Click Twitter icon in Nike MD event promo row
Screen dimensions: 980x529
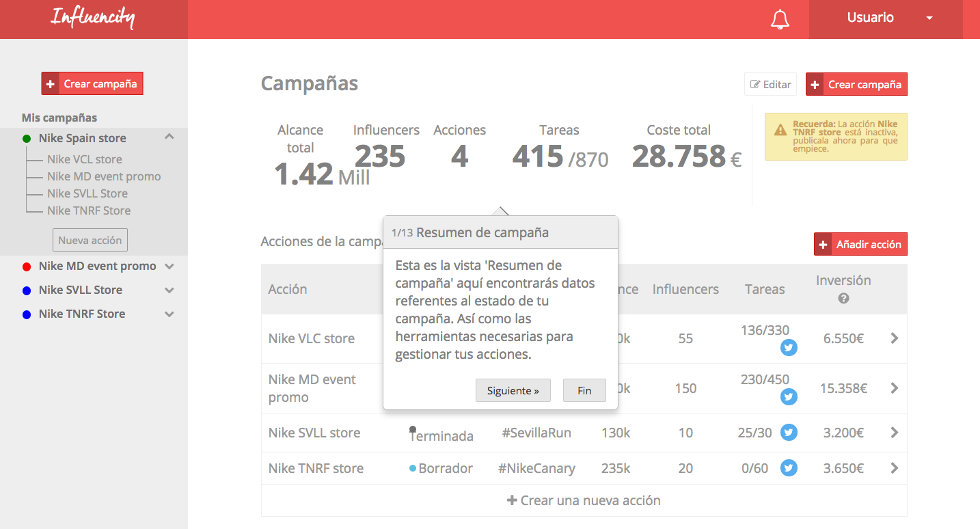click(789, 396)
